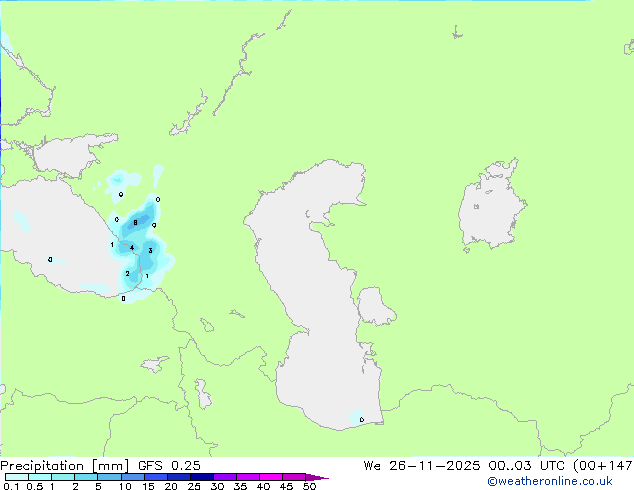Click the "35" legend scale label
The image size is (634, 490).
pyautogui.click(x=240, y=486)
